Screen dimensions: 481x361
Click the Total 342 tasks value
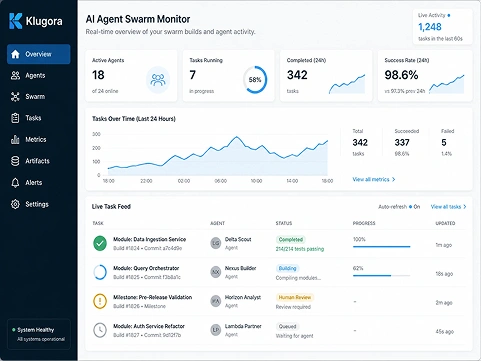pyautogui.click(x=360, y=143)
